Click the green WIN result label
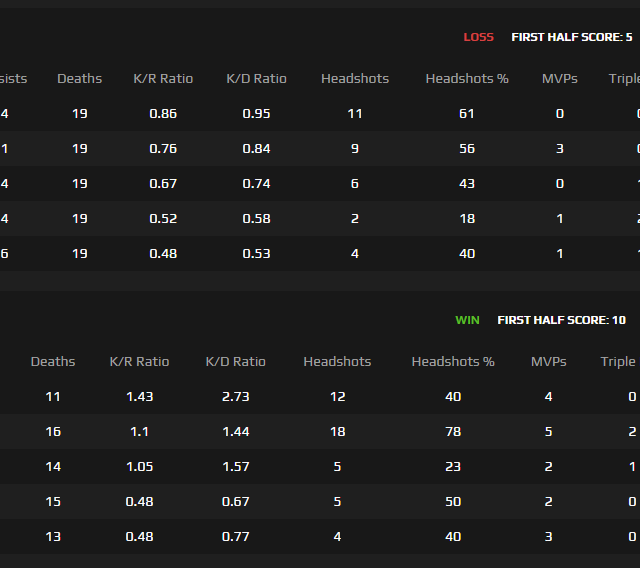 (x=467, y=320)
